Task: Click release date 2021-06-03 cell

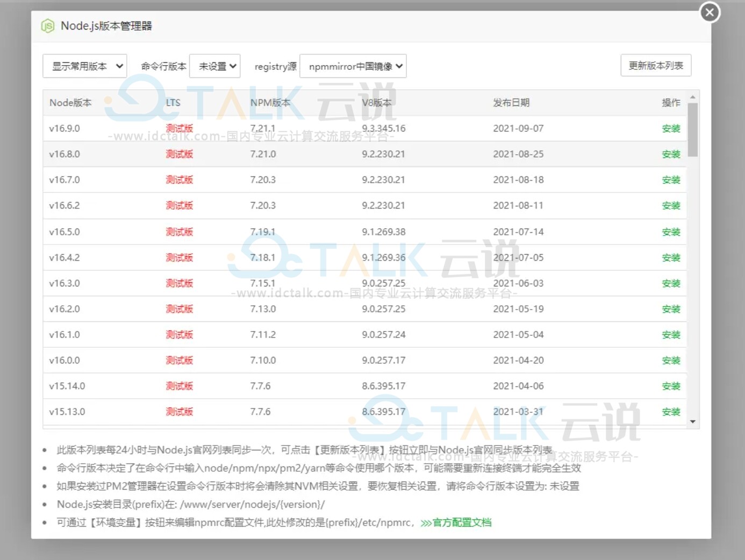Action: [x=518, y=284]
